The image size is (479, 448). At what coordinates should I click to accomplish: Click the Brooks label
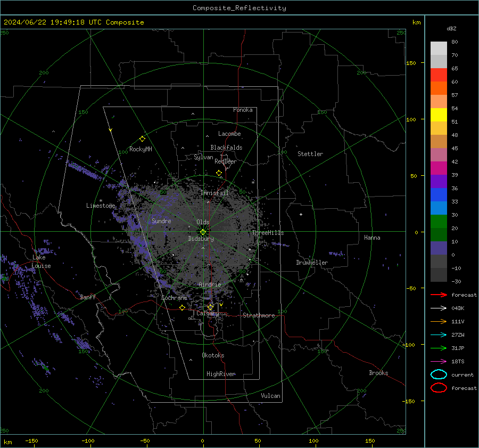click(378, 373)
